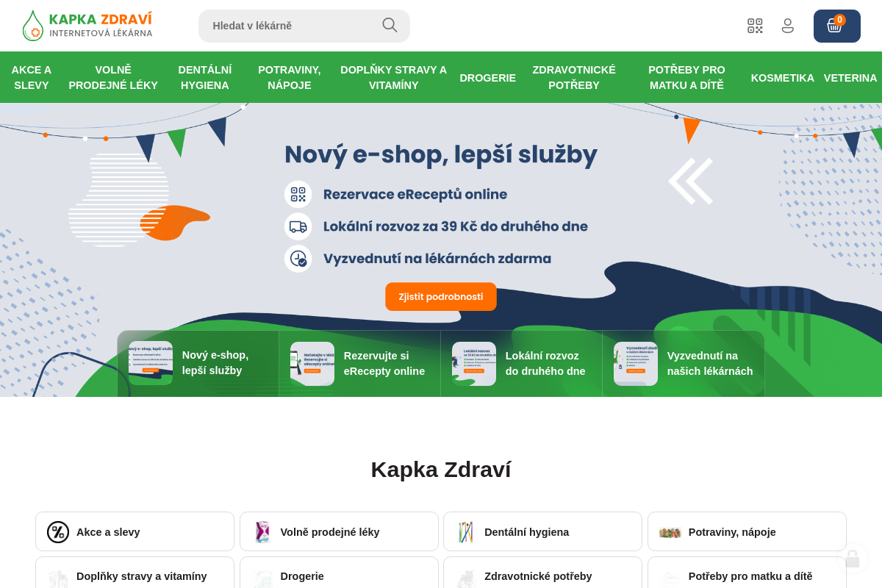The width and height of the screenshot is (882, 588).
Task: Click the delivery truck icon in the banner
Action: 298,226
